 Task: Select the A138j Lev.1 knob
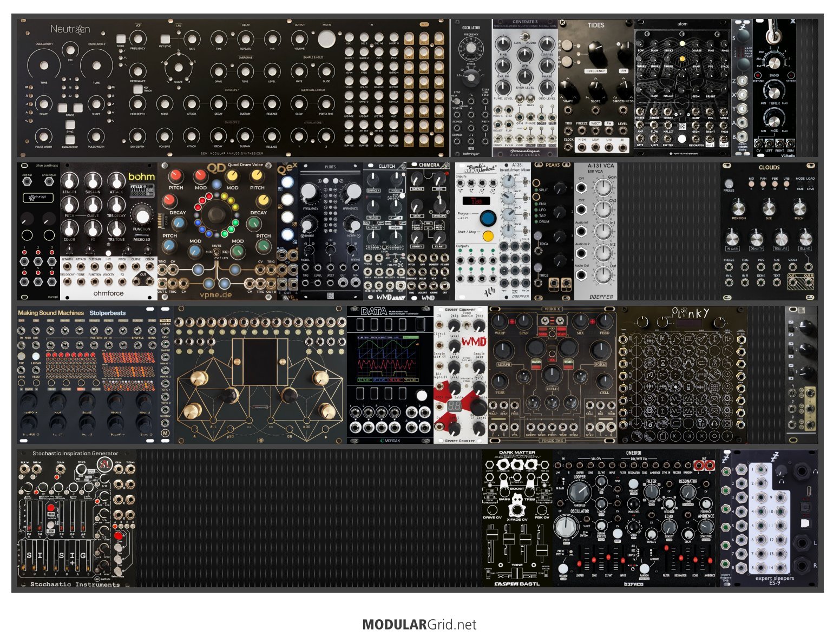point(508,183)
